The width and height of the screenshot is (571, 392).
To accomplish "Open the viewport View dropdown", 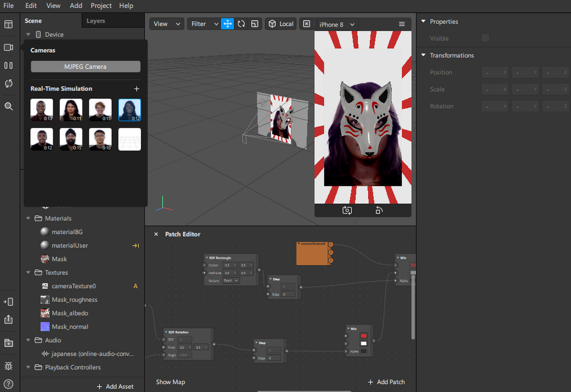I will (x=167, y=24).
